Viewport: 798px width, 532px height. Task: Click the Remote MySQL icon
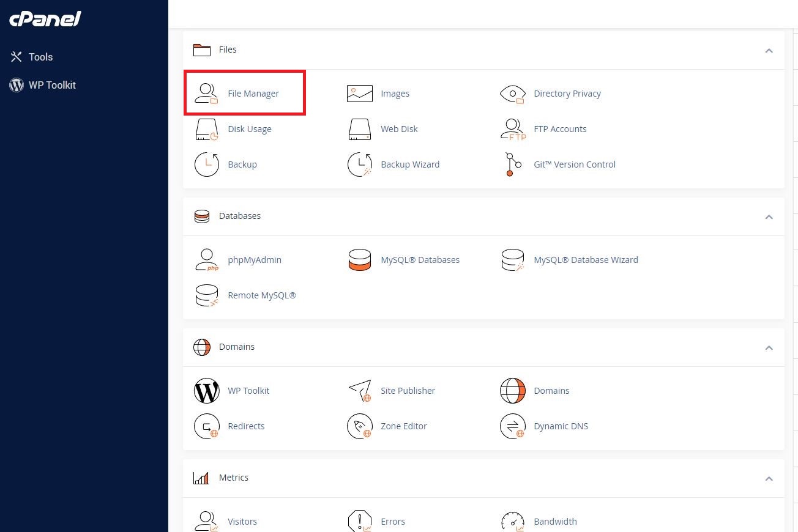pyautogui.click(x=206, y=295)
